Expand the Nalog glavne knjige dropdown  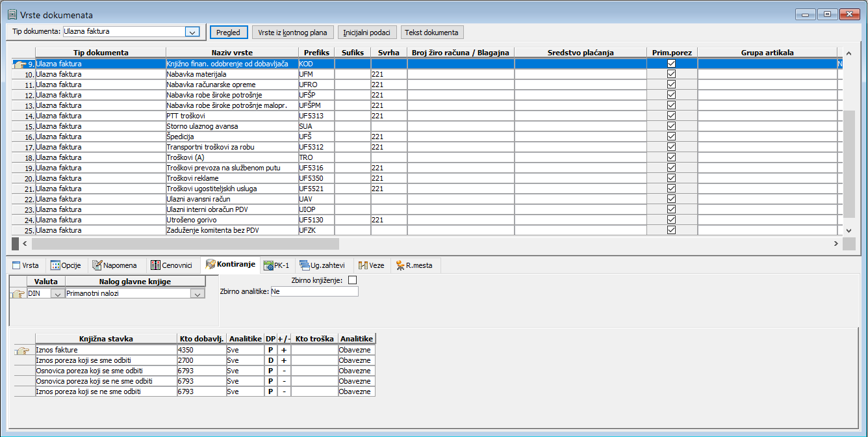pos(197,294)
